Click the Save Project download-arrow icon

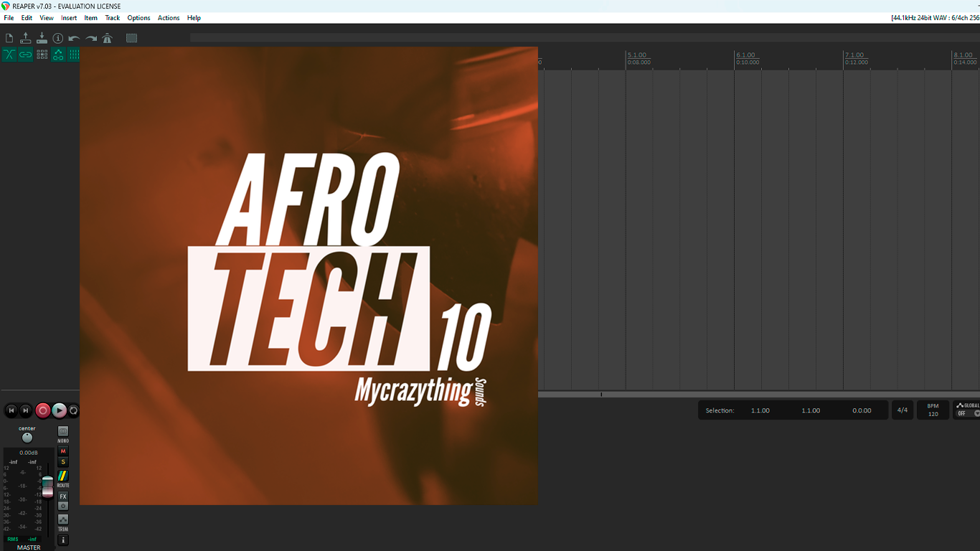(42, 38)
